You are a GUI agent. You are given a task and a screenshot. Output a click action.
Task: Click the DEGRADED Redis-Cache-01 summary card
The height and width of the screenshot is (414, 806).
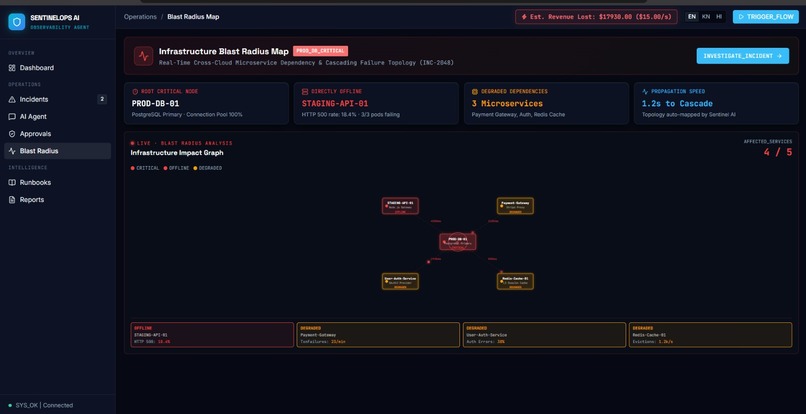point(710,335)
